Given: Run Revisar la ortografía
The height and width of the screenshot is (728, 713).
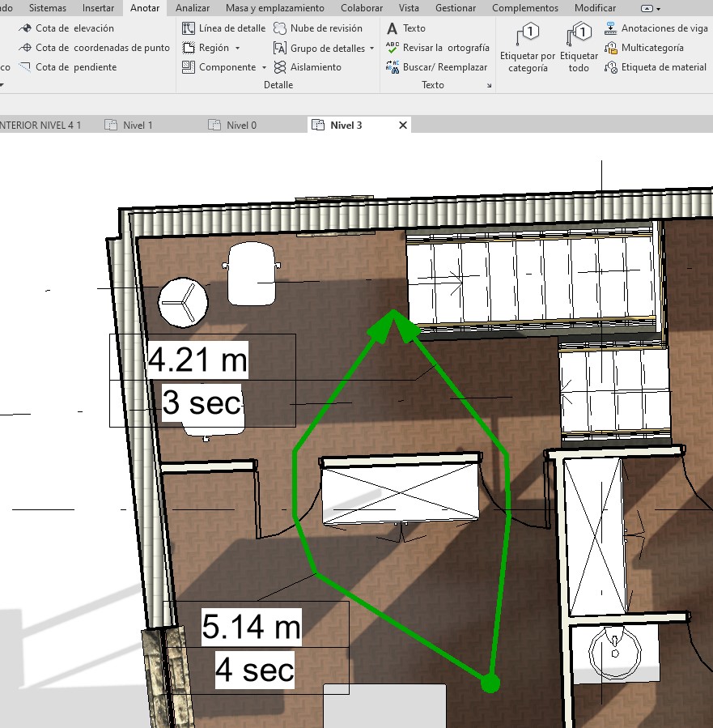Looking at the screenshot, I should (437, 48).
